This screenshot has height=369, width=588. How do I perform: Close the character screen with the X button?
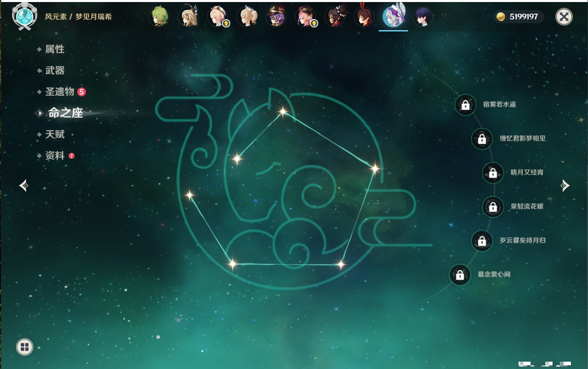[x=564, y=17]
